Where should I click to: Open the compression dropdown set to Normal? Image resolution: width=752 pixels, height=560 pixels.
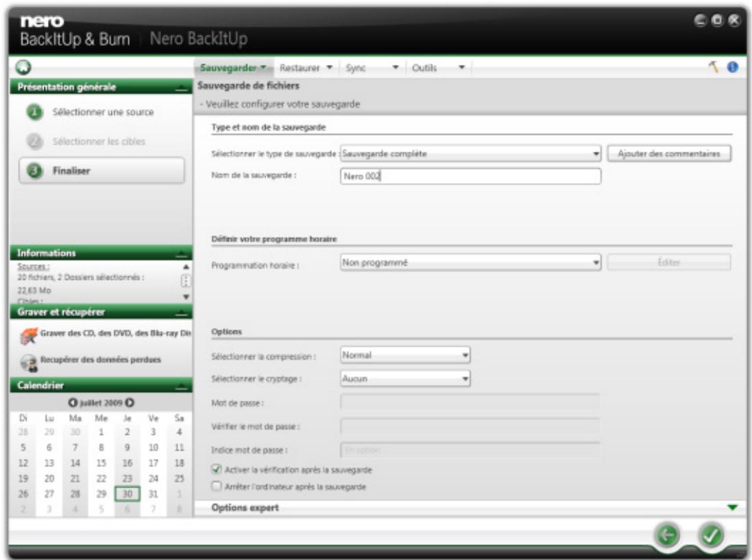405,355
